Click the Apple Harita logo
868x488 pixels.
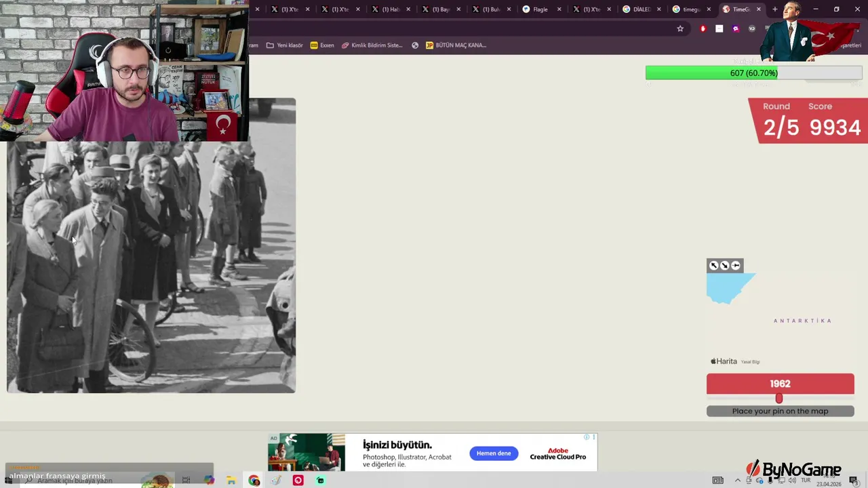[x=724, y=361]
